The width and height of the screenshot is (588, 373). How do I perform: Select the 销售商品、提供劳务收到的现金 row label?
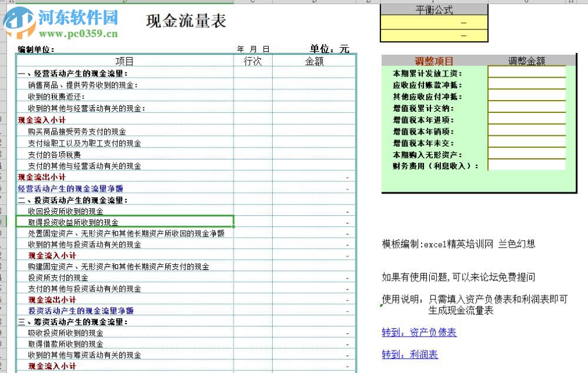(82, 86)
